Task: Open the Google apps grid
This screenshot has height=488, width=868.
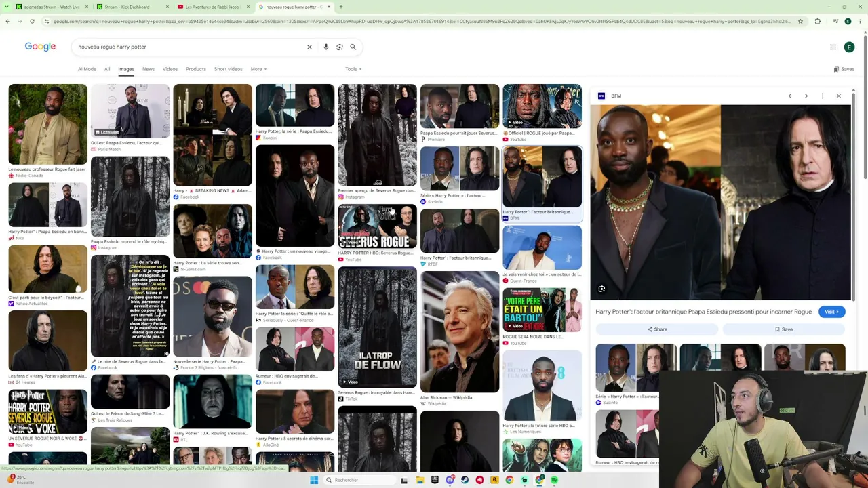Action: click(x=833, y=47)
